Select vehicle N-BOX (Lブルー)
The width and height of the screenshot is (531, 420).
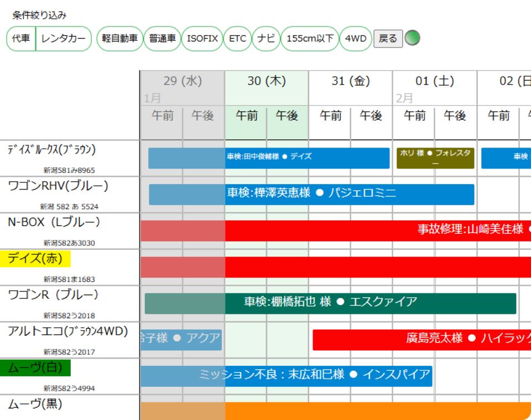(x=54, y=222)
